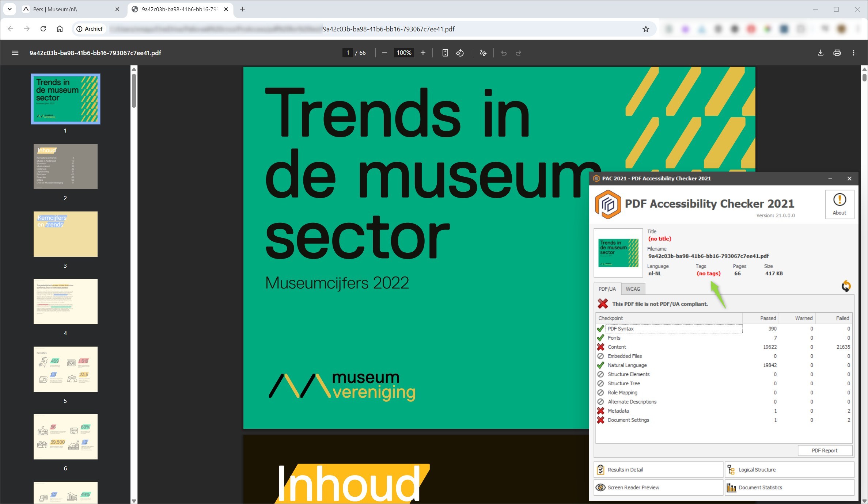This screenshot has width=868, height=504.
Task: Click the PAC document preview thumbnail
Action: coord(618,253)
